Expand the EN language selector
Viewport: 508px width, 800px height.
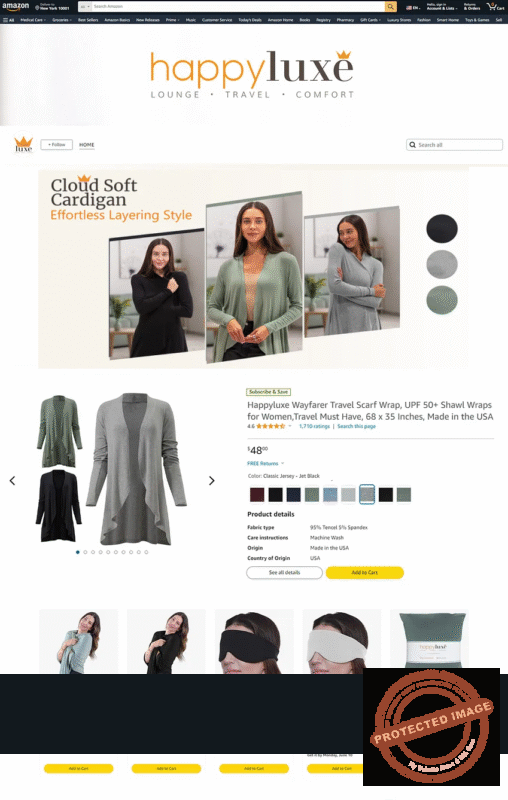(x=413, y=8)
